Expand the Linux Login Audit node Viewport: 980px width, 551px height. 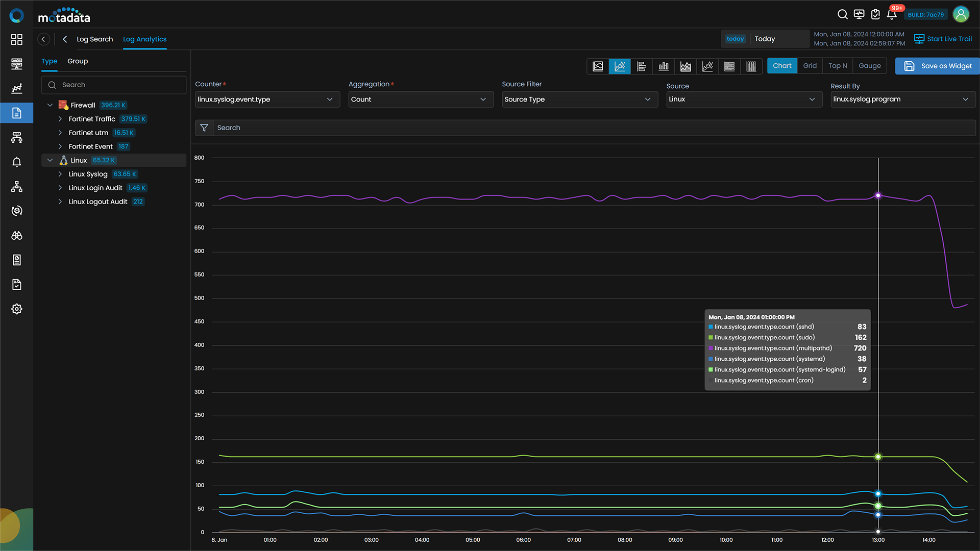[60, 188]
